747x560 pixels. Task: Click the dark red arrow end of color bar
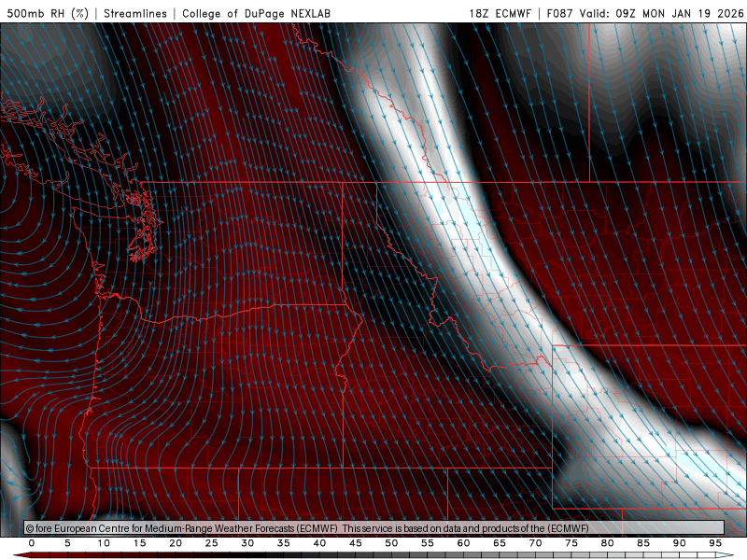(21, 555)
